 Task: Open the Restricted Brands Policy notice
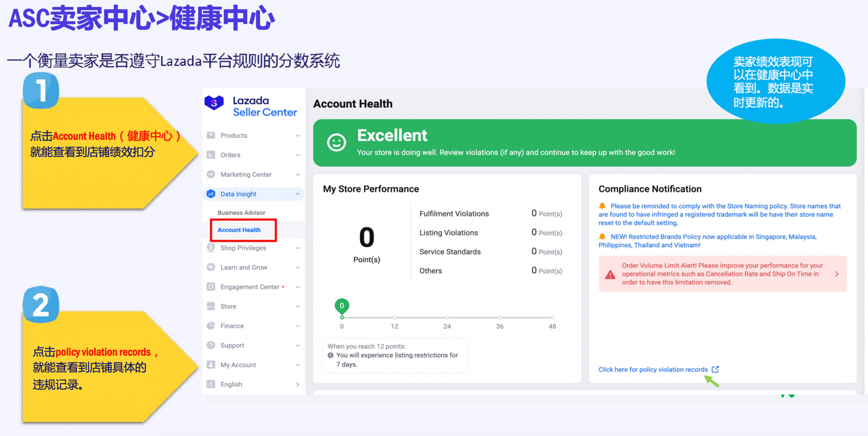pyautogui.click(x=708, y=241)
